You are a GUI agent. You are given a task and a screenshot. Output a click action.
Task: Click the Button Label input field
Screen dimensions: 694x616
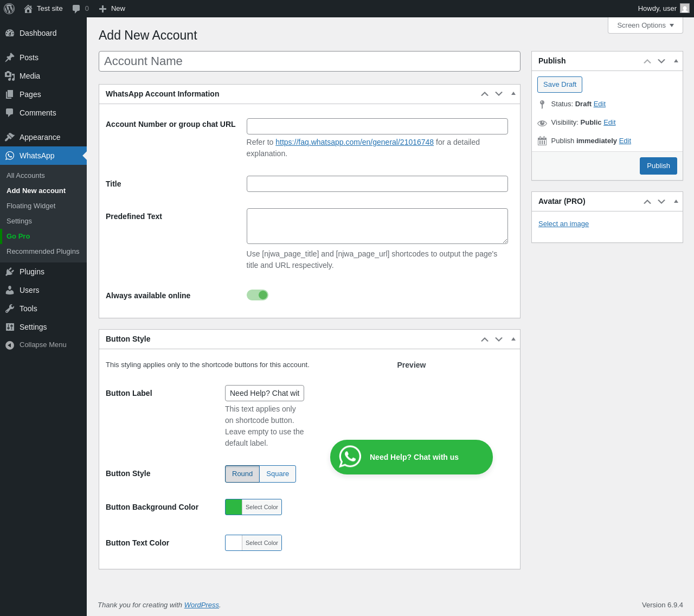(x=265, y=393)
